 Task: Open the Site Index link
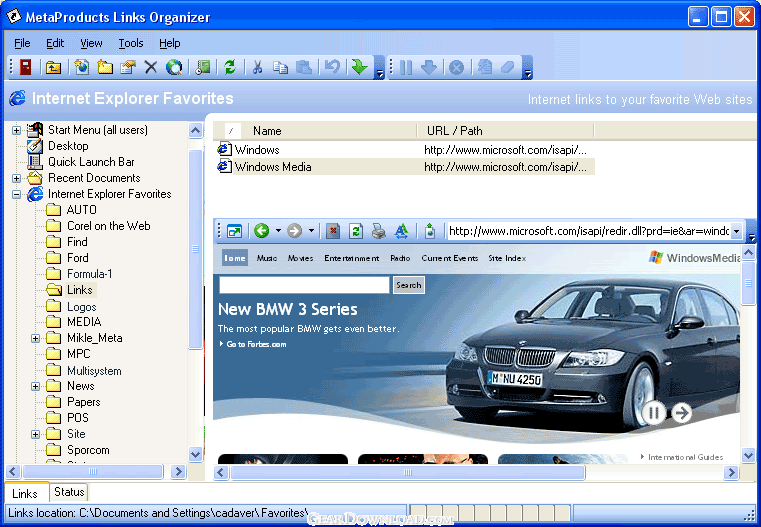[507, 258]
